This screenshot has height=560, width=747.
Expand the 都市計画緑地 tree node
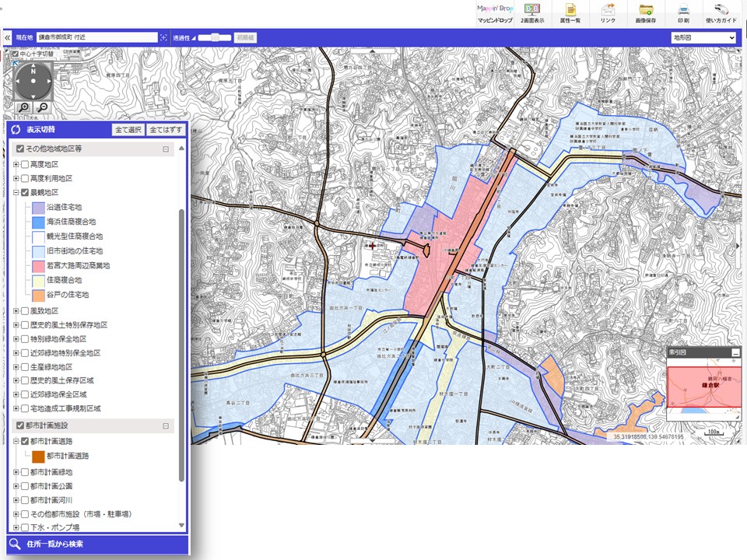pyautogui.click(x=16, y=472)
